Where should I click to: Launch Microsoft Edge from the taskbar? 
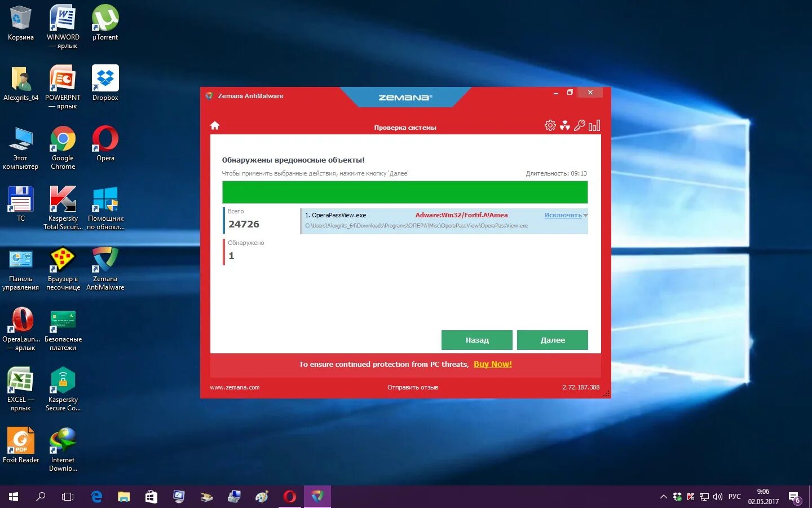[x=96, y=497]
